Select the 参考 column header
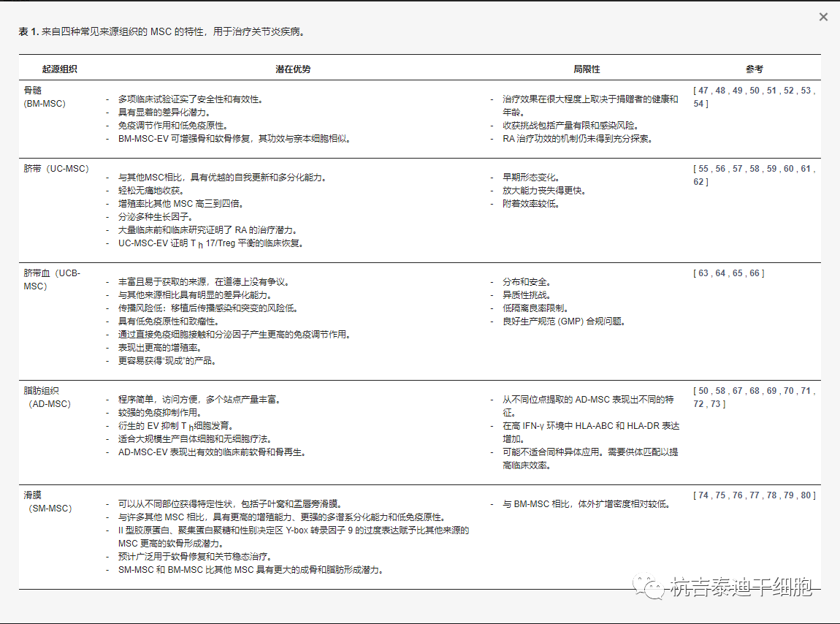This screenshot has width=840, height=624. pos(754,69)
